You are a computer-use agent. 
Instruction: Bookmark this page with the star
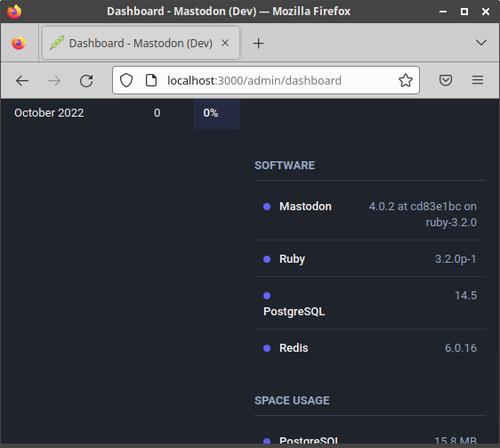[405, 80]
